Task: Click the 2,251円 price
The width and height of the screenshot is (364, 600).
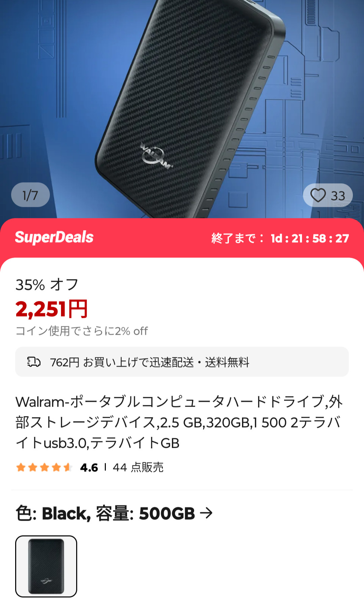Action: click(x=52, y=309)
